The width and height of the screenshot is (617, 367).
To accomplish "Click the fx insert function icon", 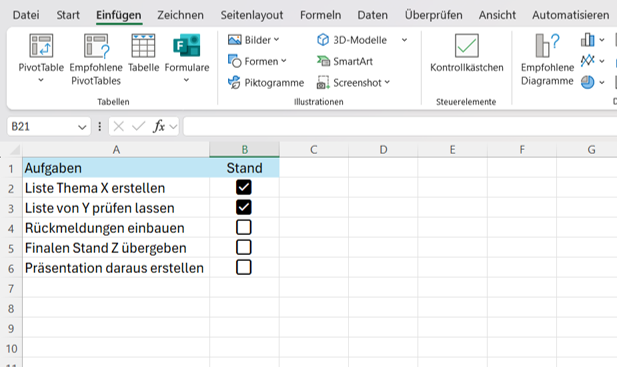I will click(x=159, y=126).
